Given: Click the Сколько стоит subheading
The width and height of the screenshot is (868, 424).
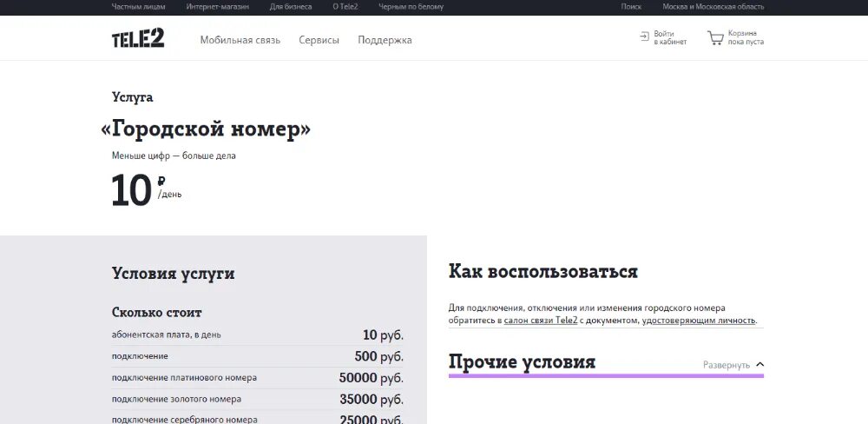Looking at the screenshot, I should pyautogui.click(x=156, y=312).
